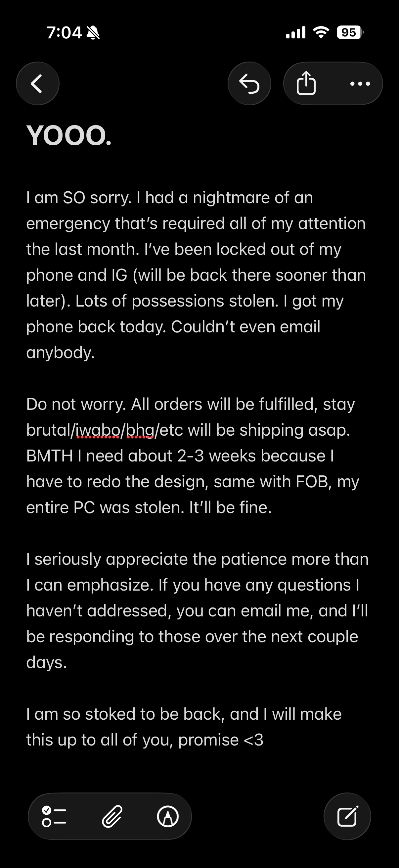The height and width of the screenshot is (868, 399).
Task: Tap the closing "I am so stoked" paragraph
Action: tap(184, 727)
